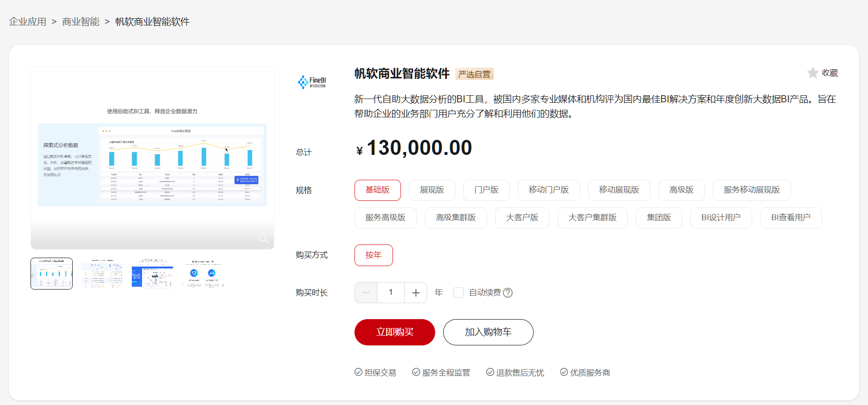Go to 企业应用 breadcrumb
Screen dimensions: 868x405
(x=28, y=22)
